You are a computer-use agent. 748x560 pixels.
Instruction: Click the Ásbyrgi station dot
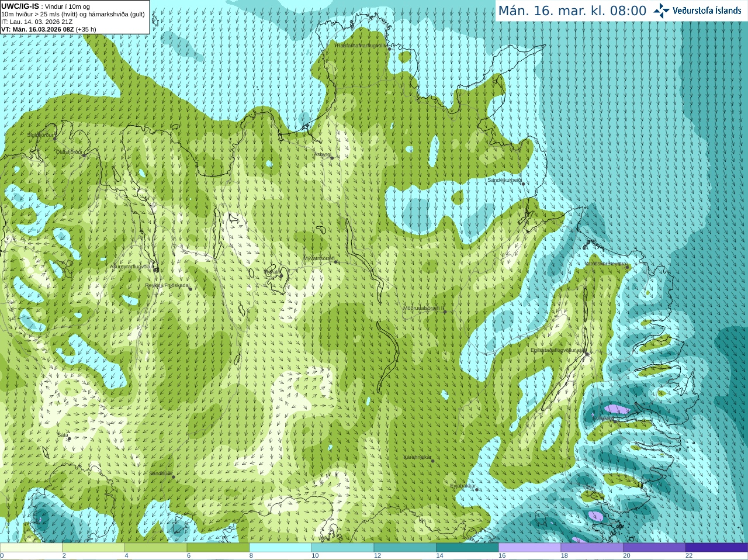(332, 158)
